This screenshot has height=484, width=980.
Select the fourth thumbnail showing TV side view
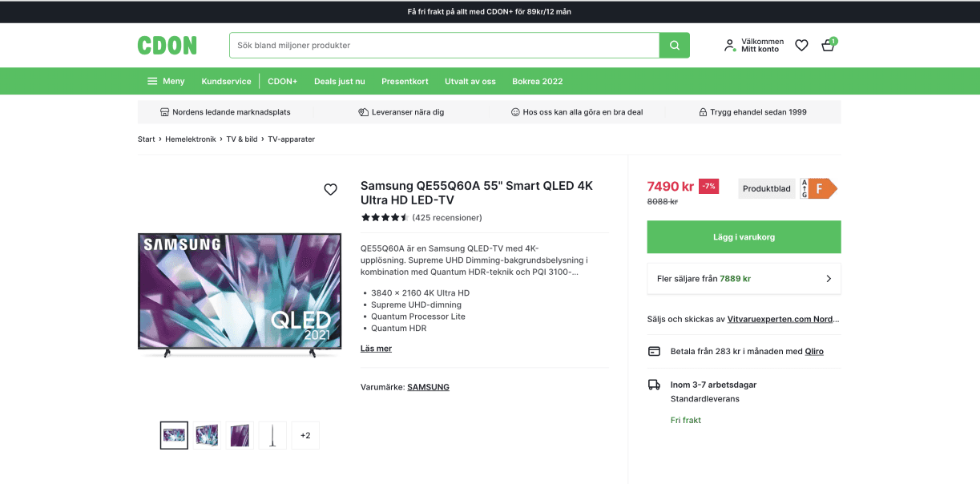tap(272, 435)
